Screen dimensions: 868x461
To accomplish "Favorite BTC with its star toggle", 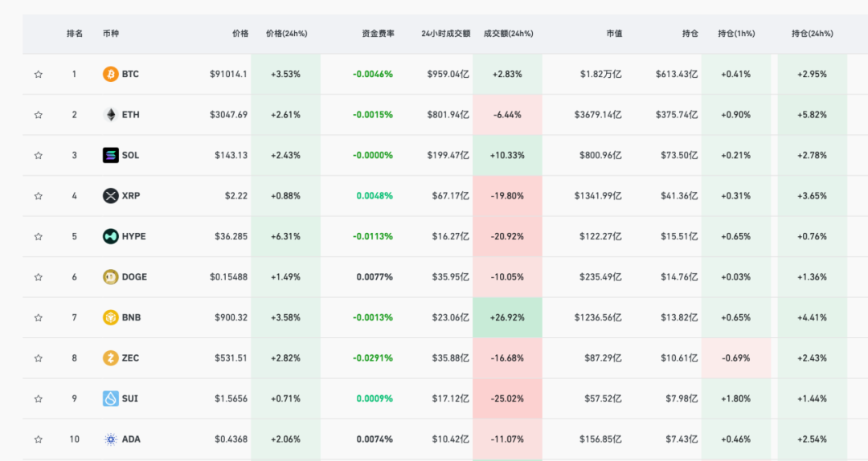I will pyautogui.click(x=38, y=75).
